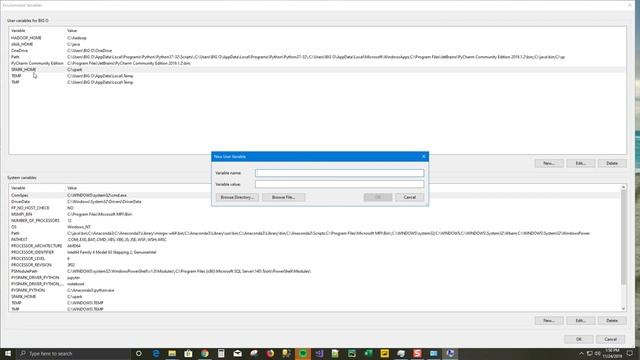Open the volume control tray icon
The width and height of the screenshot is (640, 360).
click(598, 353)
